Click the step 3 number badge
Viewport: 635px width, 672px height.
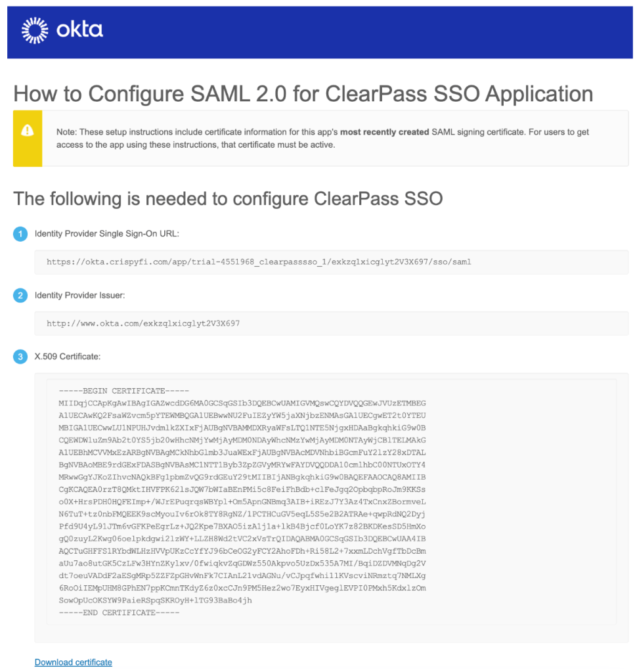tap(21, 357)
